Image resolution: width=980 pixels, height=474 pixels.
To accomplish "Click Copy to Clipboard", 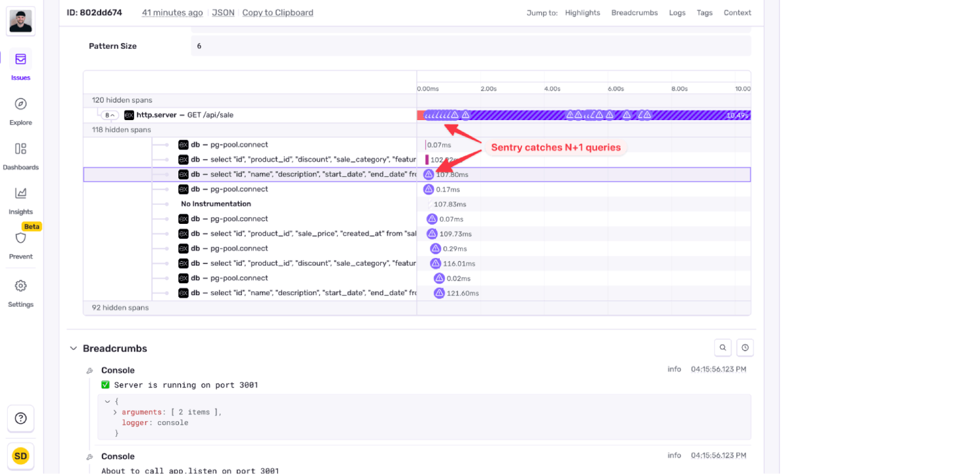I will click(x=278, y=12).
